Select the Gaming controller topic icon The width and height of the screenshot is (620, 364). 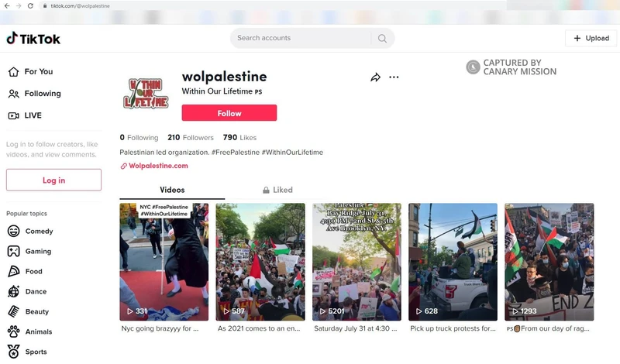[13, 251]
